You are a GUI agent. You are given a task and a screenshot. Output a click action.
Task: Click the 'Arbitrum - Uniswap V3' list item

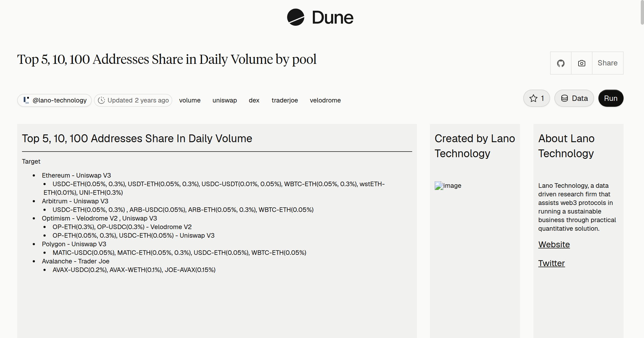click(75, 201)
